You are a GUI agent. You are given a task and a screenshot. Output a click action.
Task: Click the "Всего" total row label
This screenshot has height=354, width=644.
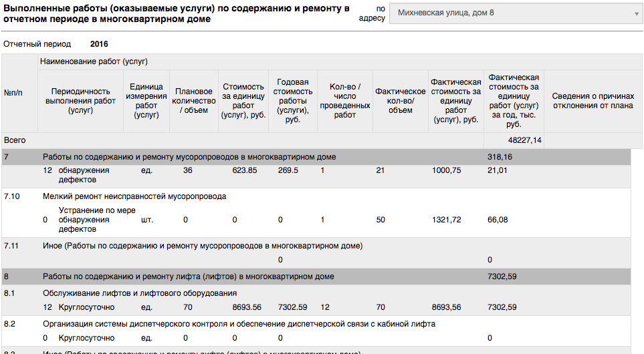pos(15,140)
